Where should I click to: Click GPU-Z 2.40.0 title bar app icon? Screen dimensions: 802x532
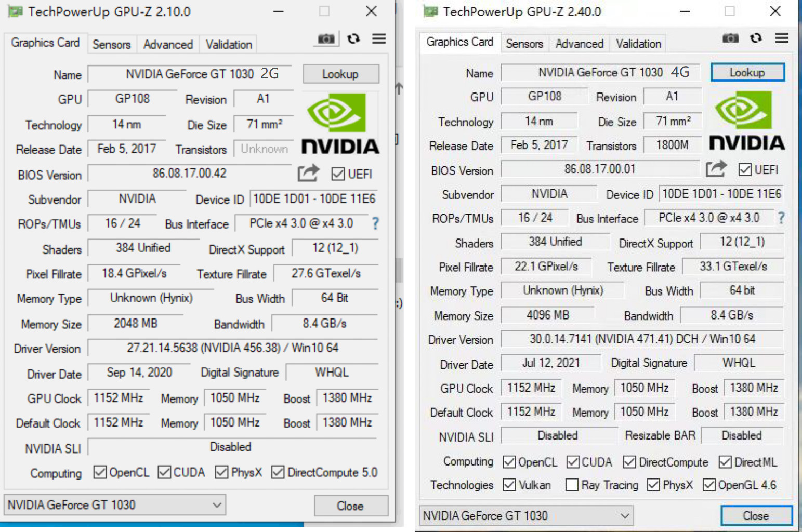pyautogui.click(x=430, y=11)
